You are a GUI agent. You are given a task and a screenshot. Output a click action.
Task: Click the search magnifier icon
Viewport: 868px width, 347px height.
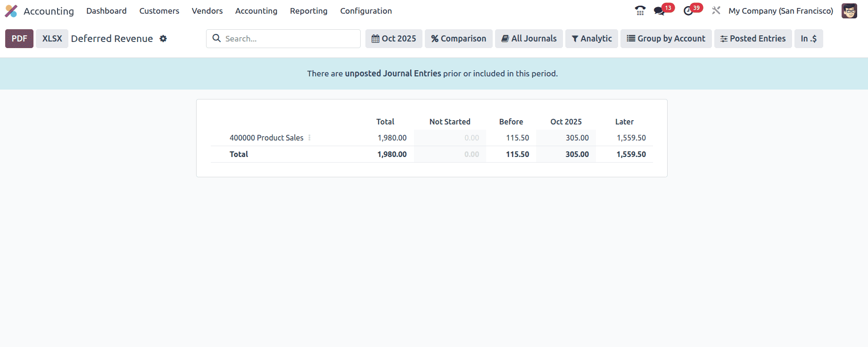tap(216, 38)
